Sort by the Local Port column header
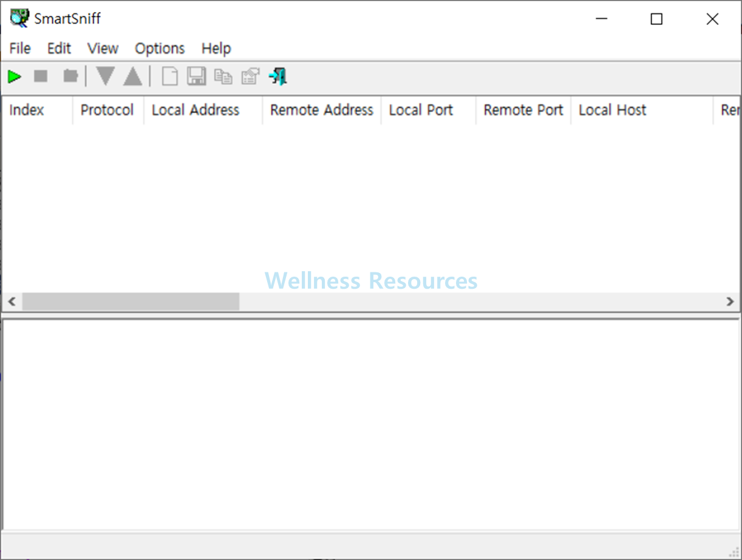The width and height of the screenshot is (742, 560). click(429, 110)
